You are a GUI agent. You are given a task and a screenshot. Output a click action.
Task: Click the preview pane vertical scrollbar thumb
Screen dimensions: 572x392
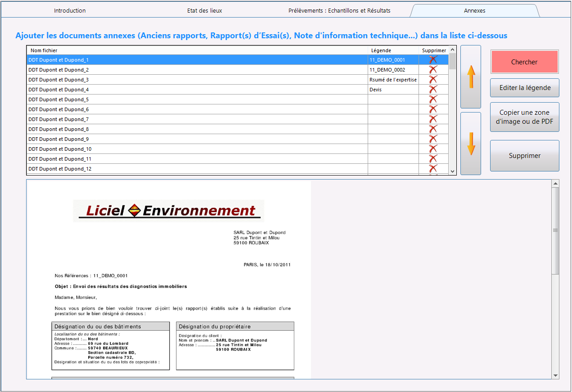555,230
